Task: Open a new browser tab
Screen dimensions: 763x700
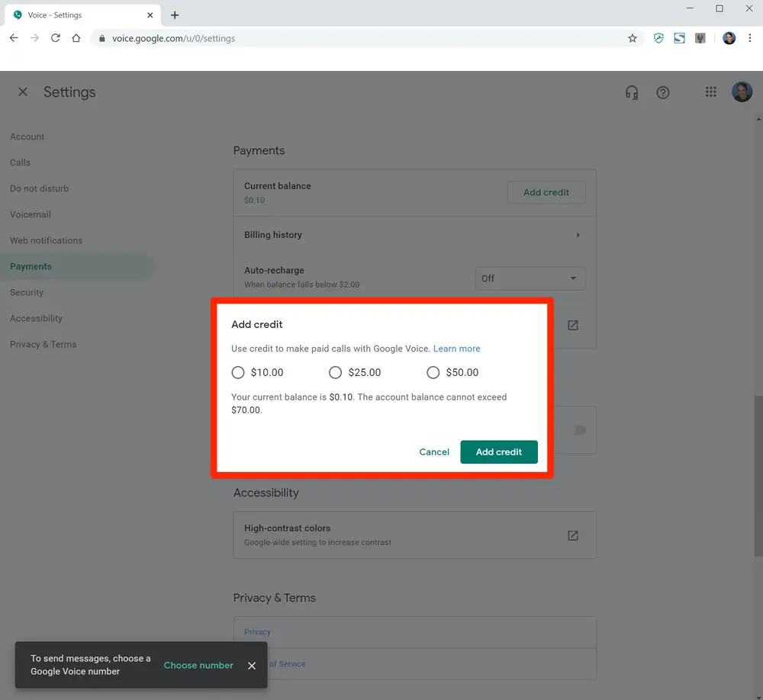Action: point(175,15)
